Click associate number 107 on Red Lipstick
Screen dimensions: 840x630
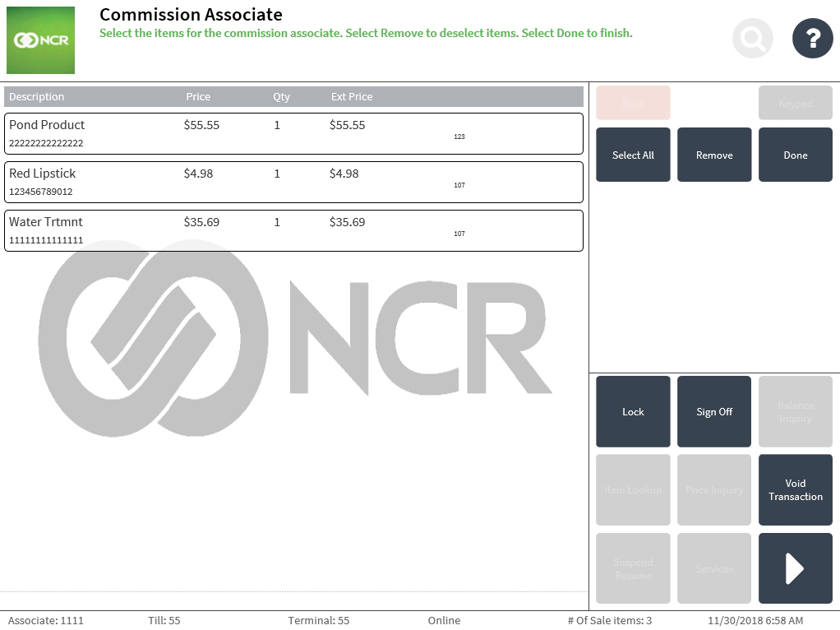[459, 185]
